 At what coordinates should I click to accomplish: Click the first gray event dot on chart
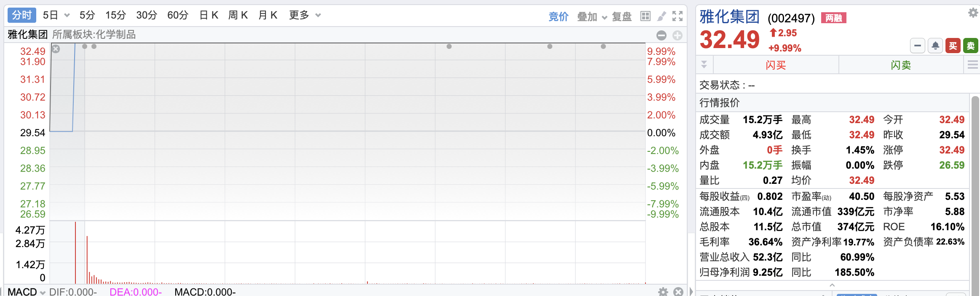[85, 46]
